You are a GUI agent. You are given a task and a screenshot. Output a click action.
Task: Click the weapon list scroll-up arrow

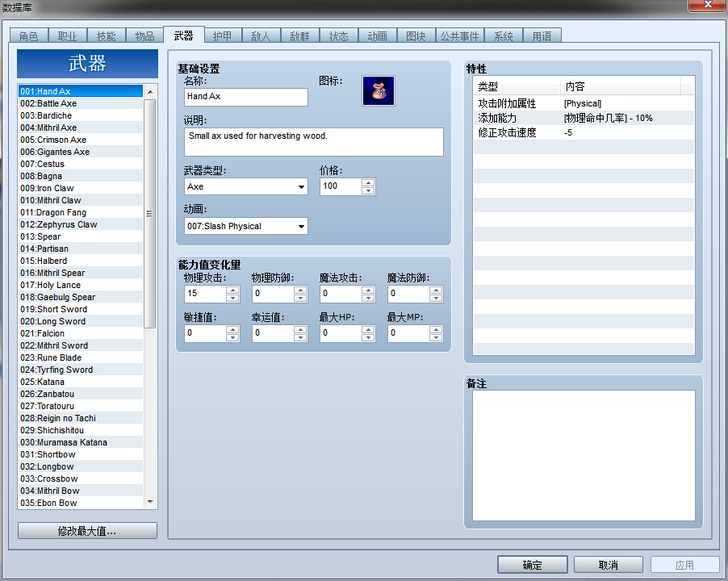[x=150, y=92]
